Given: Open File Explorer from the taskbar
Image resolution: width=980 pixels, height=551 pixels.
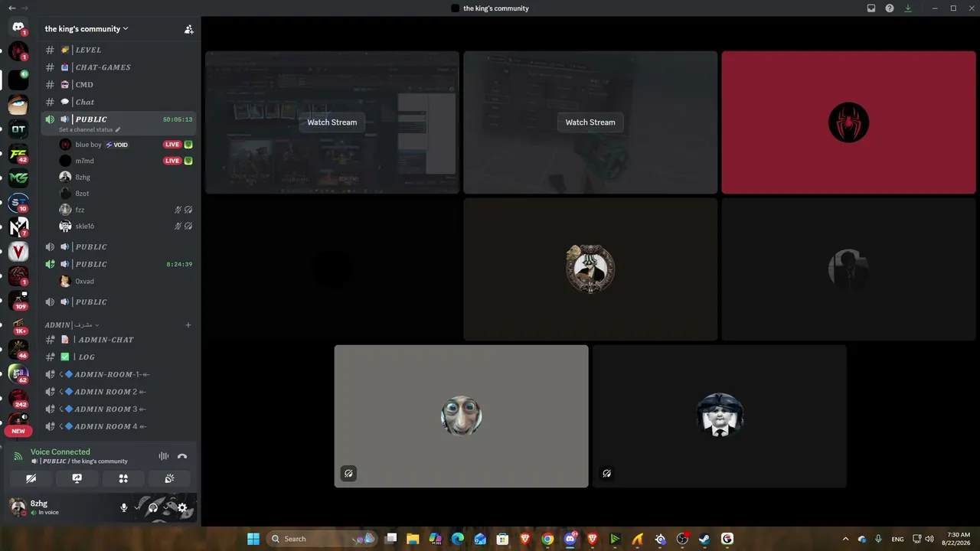Looking at the screenshot, I should 413,539.
